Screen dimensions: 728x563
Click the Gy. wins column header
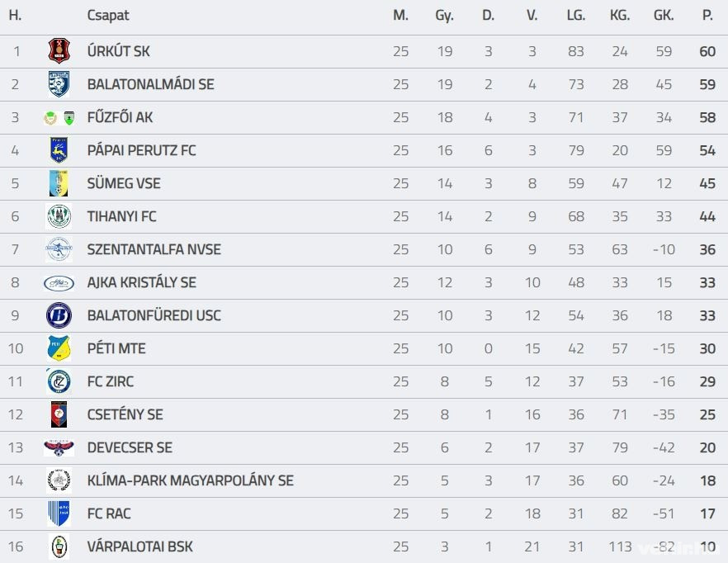(444, 15)
